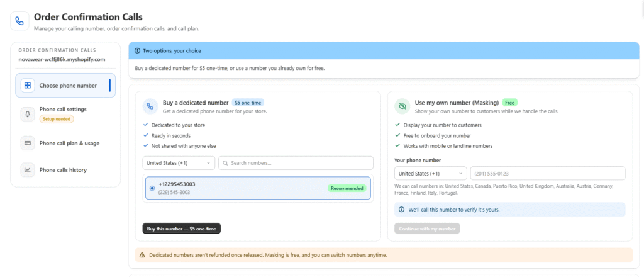The image size is (644, 277).
Task: Click Buy this number — $5 one-time button
Action: point(182,229)
